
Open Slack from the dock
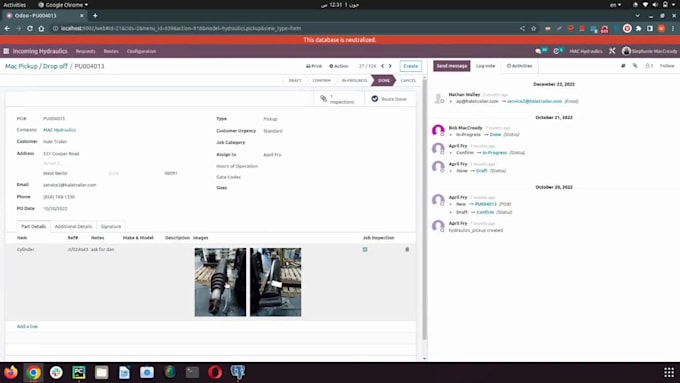[56, 372]
